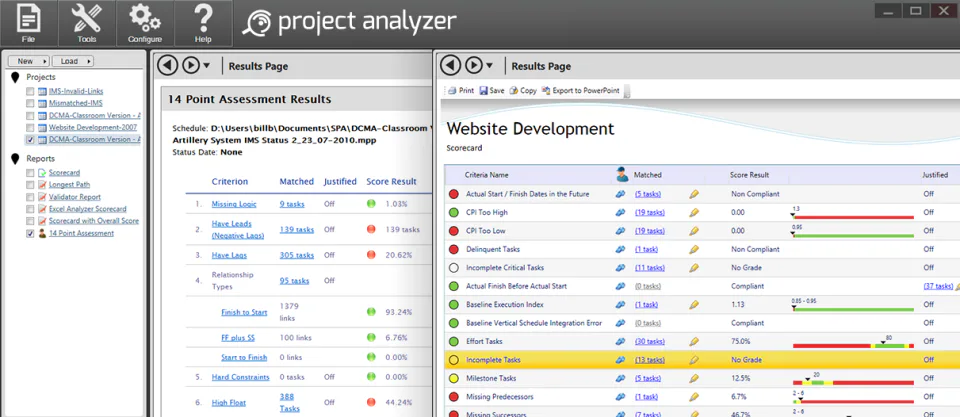Open the 139 tasks matched link
The width and height of the screenshot is (960, 417).
(x=297, y=230)
